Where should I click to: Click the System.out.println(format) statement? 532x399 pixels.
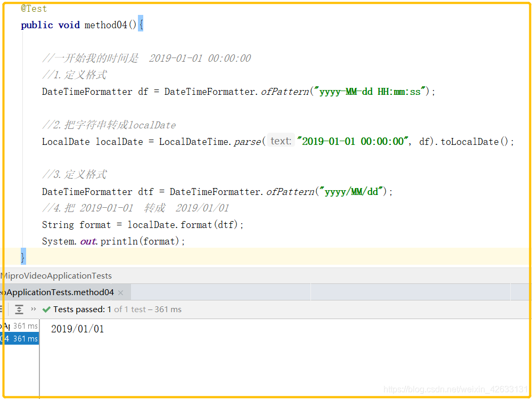pyautogui.click(x=112, y=241)
